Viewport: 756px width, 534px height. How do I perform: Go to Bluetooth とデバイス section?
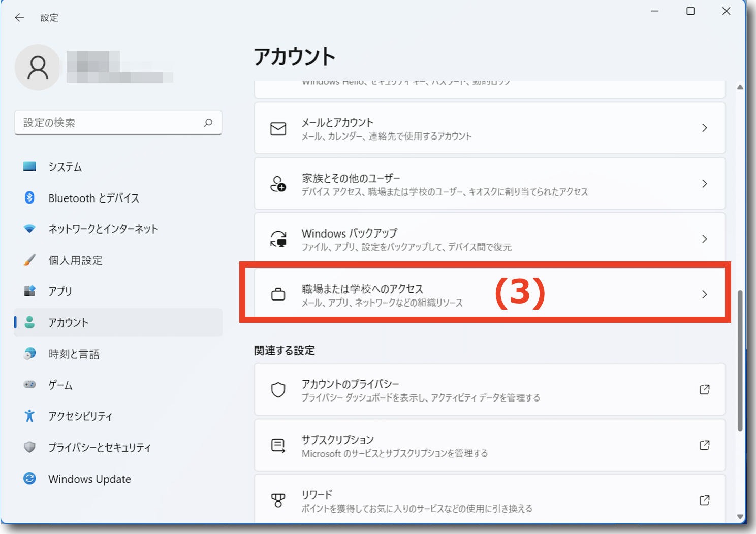tap(93, 198)
